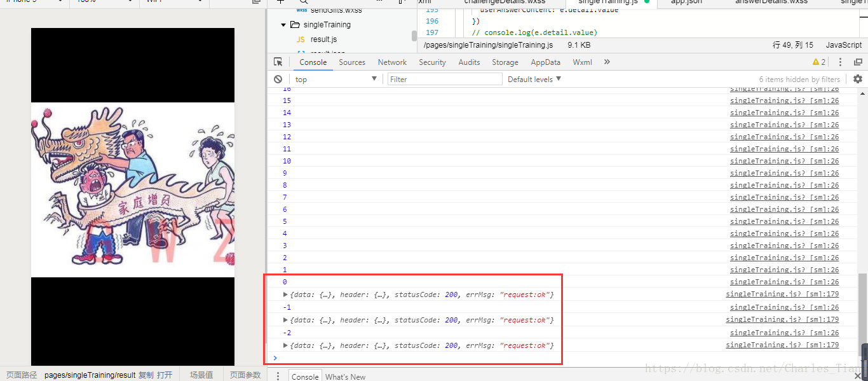This screenshot has height=381, width=868.
Task: Open the Default levels dropdown
Action: (534, 79)
